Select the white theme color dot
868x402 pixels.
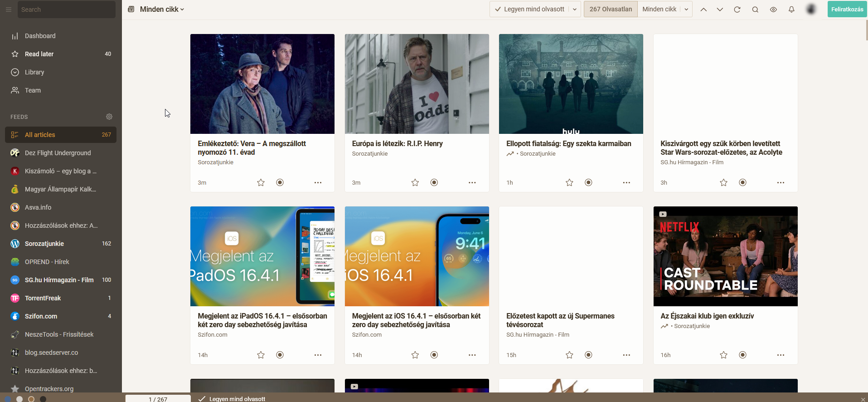[x=19, y=399]
